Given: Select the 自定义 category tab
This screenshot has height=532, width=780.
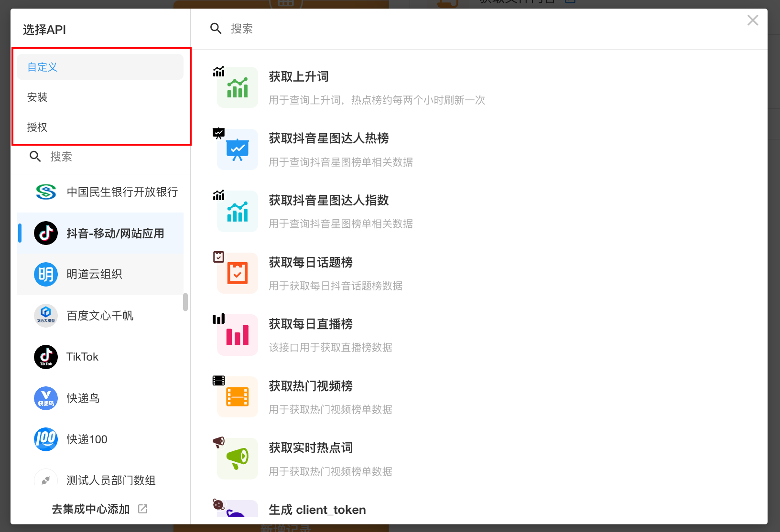Looking at the screenshot, I should click(x=100, y=67).
